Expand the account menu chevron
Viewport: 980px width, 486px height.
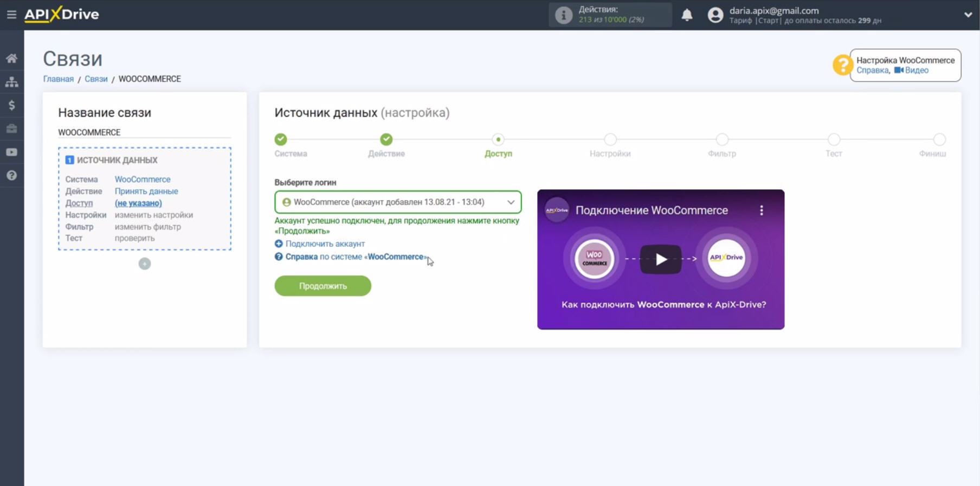pyautogui.click(x=968, y=15)
